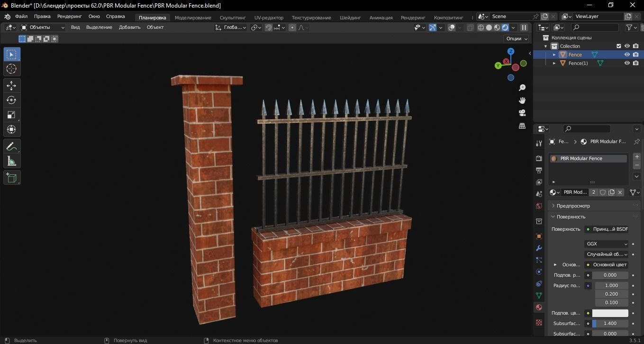Expand Fence(1) object in outliner
Image resolution: width=644 pixels, height=344 pixels.
tap(554, 63)
